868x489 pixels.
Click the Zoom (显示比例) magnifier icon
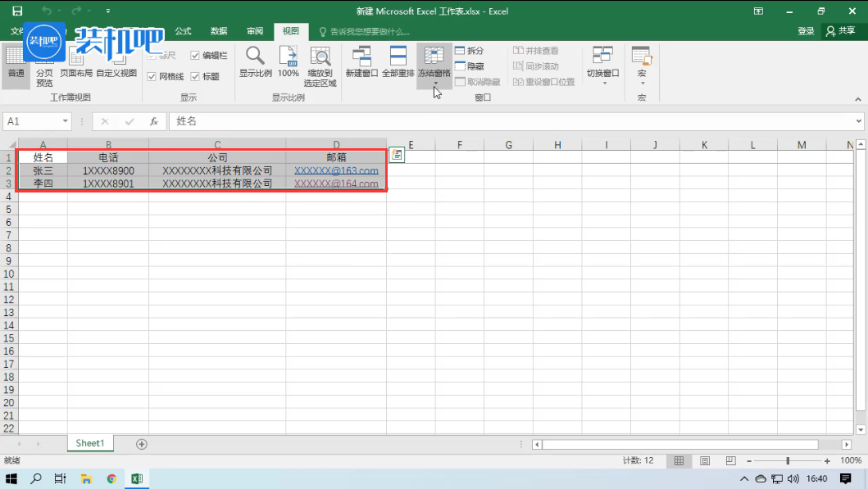click(x=255, y=57)
